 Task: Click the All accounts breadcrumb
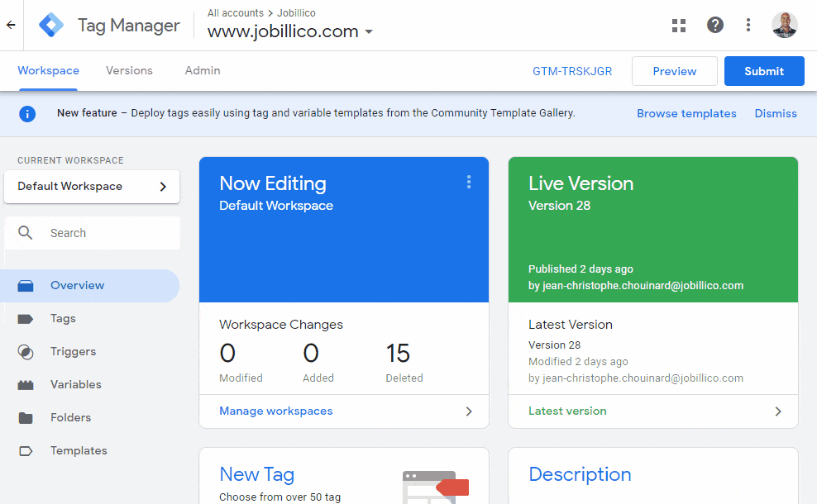(x=236, y=13)
